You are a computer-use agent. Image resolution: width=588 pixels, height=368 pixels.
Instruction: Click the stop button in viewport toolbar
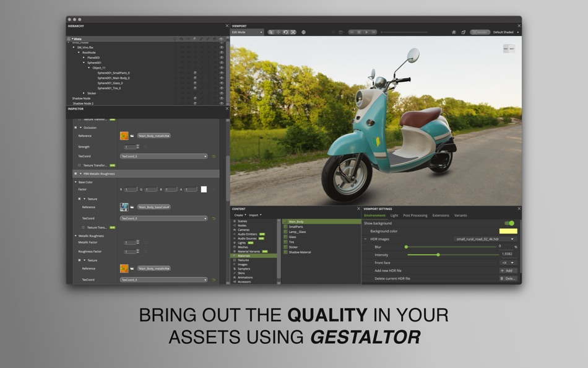359,32
